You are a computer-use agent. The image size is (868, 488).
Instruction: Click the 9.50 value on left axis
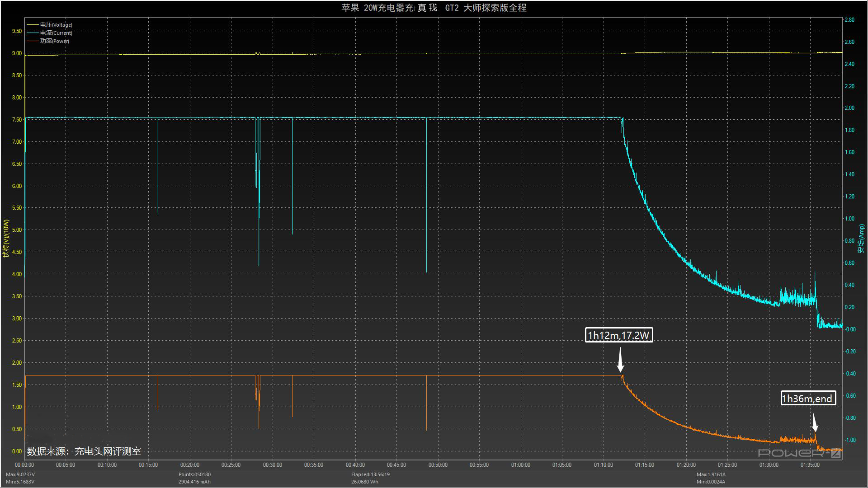tap(17, 31)
